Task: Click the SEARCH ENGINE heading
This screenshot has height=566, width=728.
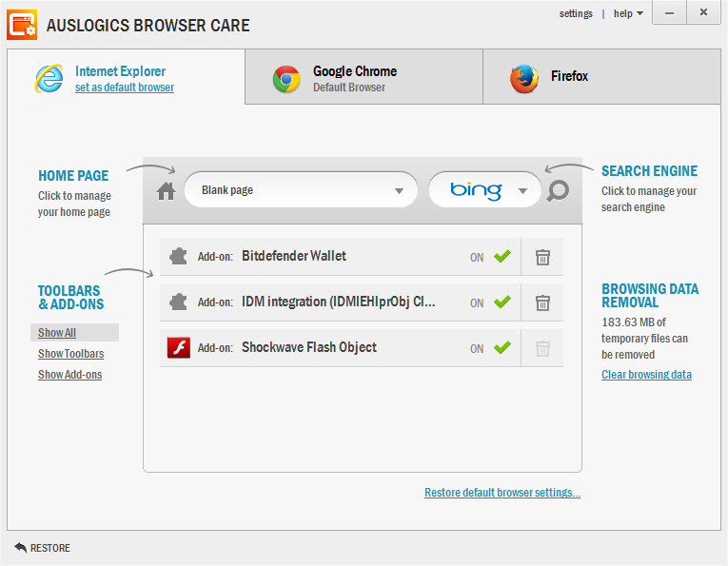Action: (x=650, y=170)
